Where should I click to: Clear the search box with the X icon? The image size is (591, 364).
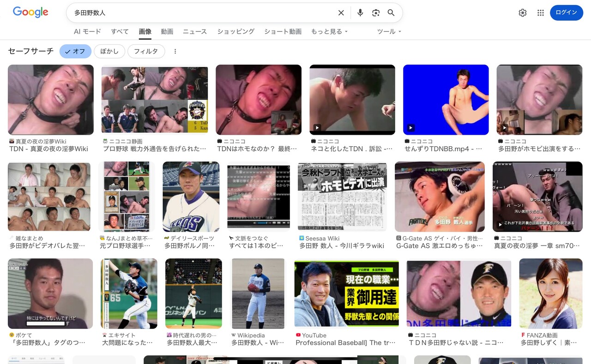[341, 13]
